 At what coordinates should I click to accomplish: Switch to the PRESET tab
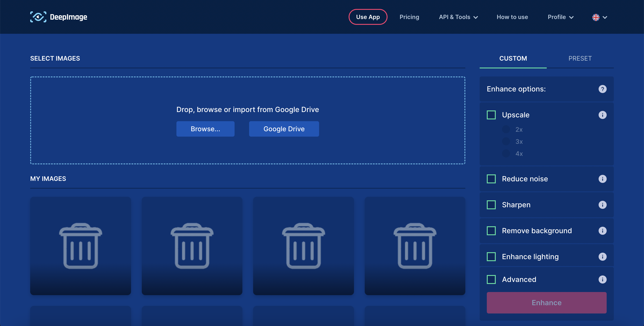pyautogui.click(x=580, y=58)
